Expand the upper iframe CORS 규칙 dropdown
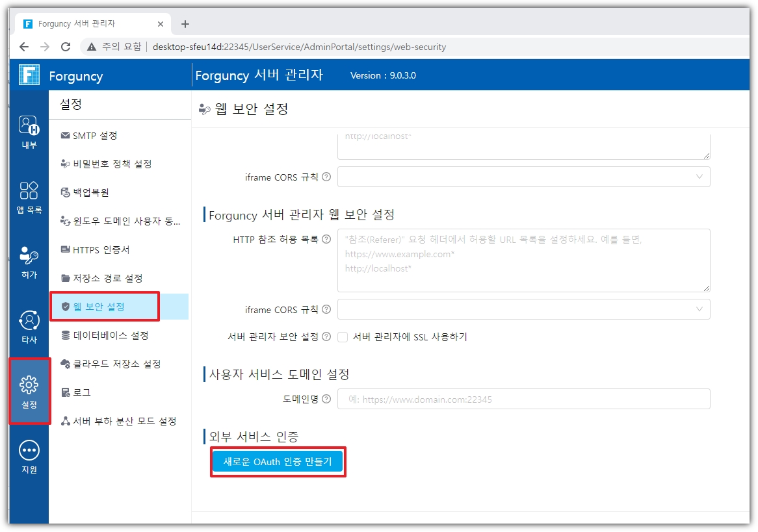The width and height of the screenshot is (758, 532). 523,177
